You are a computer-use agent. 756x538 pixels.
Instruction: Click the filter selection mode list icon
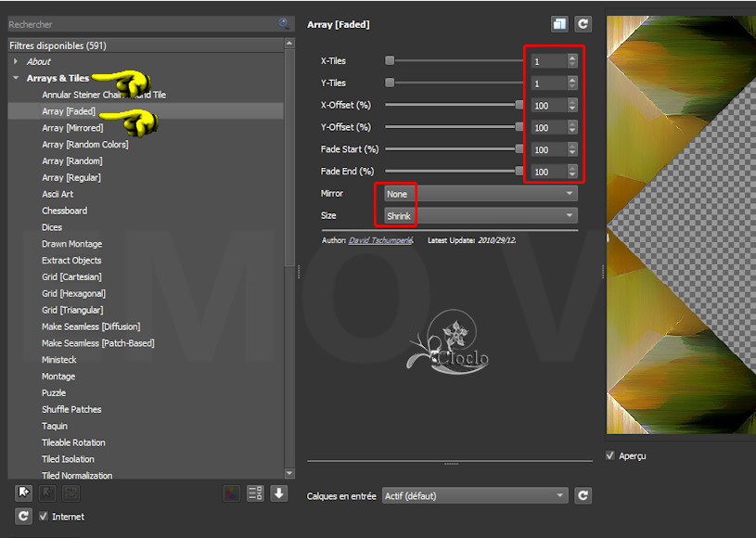point(255,493)
